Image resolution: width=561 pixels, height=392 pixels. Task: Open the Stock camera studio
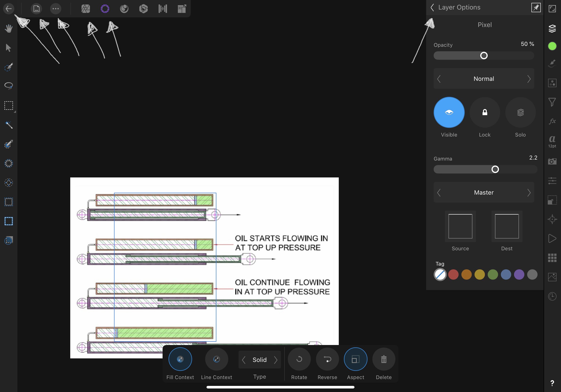click(x=552, y=161)
